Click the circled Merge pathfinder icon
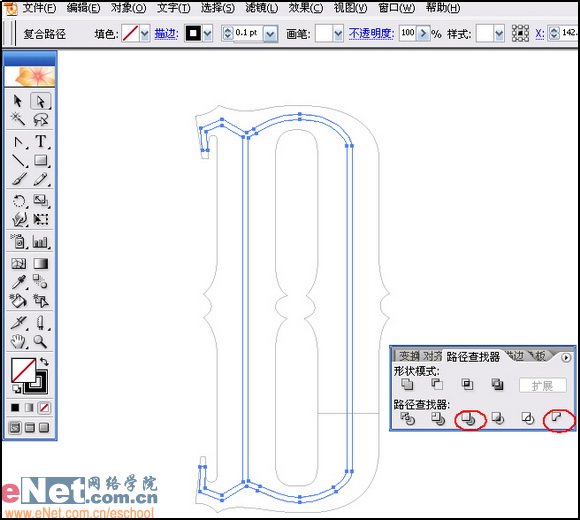This screenshot has width=580, height=520. [469, 419]
